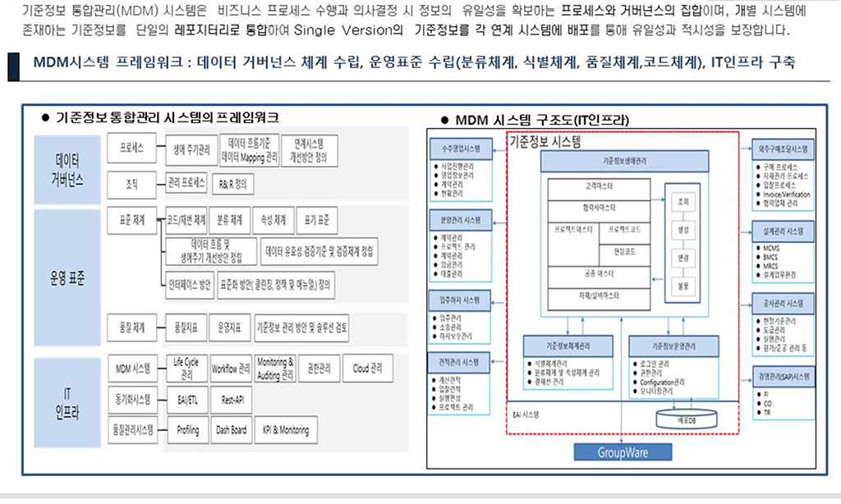Click the 공사관리 시스템 header

783,304
